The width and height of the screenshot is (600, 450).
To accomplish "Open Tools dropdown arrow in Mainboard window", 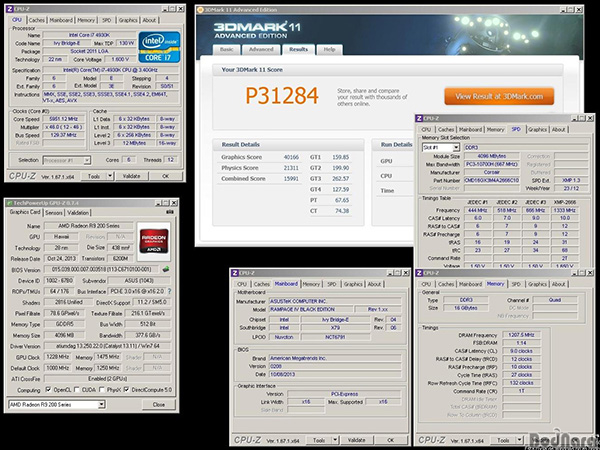I will [x=335, y=440].
